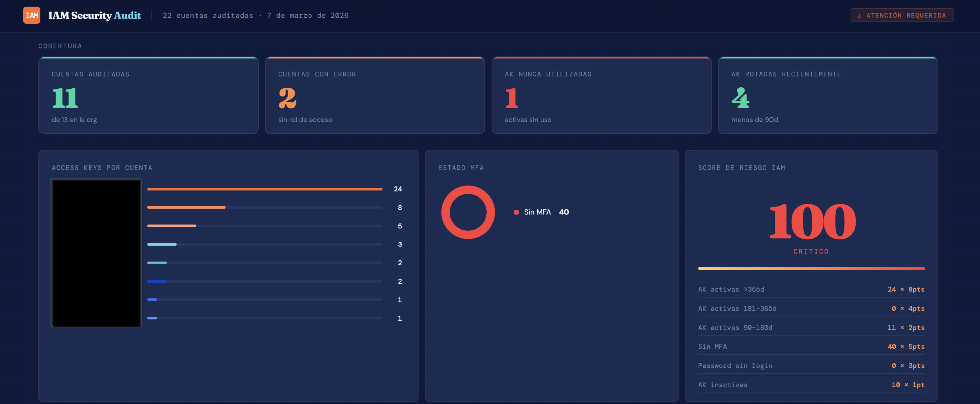Click the bar with value 8
The width and height of the screenshot is (980, 404).
[186, 207]
